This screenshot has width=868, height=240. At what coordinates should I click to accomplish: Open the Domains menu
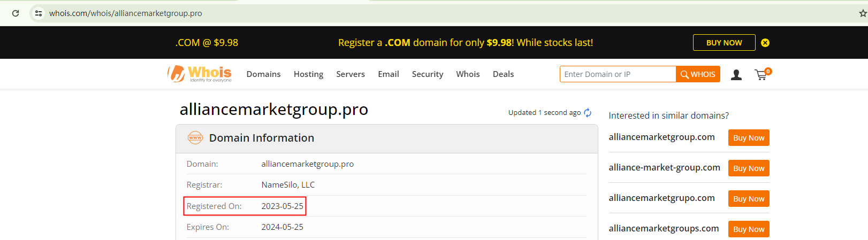tap(263, 74)
